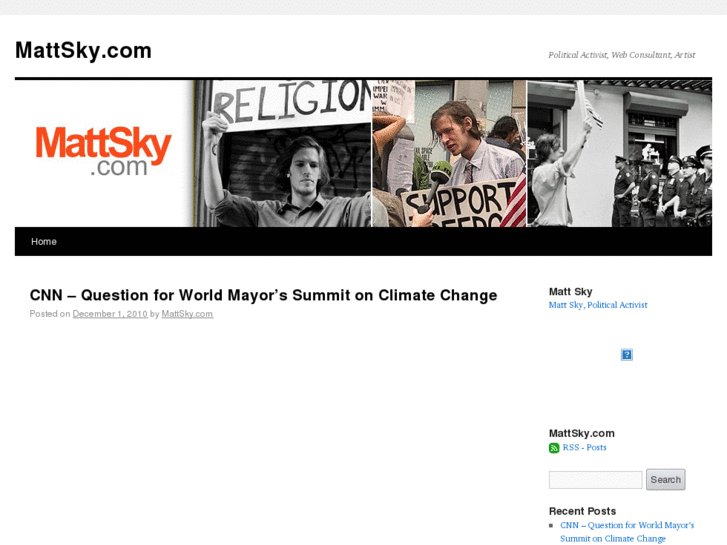
Task: Click the green RSS feed icon
Action: point(554,448)
